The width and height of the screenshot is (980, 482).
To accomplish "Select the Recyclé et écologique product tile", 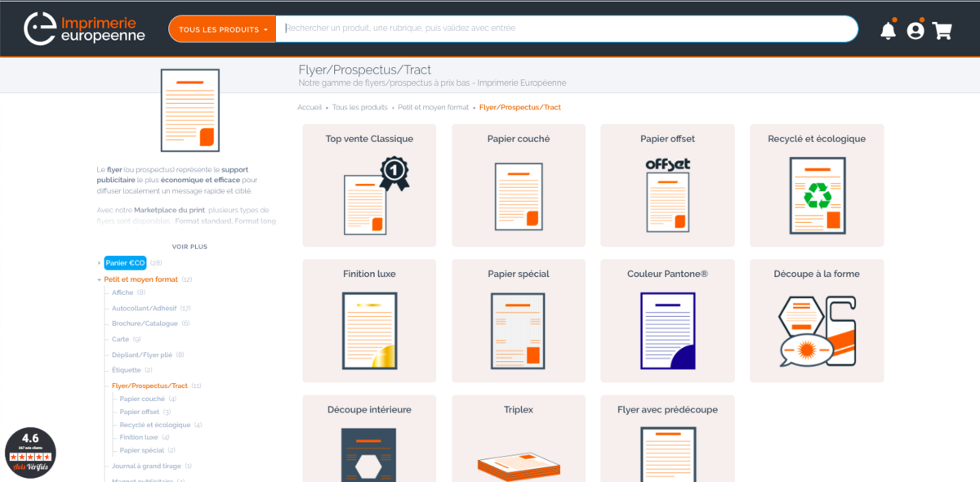I will pos(817,185).
